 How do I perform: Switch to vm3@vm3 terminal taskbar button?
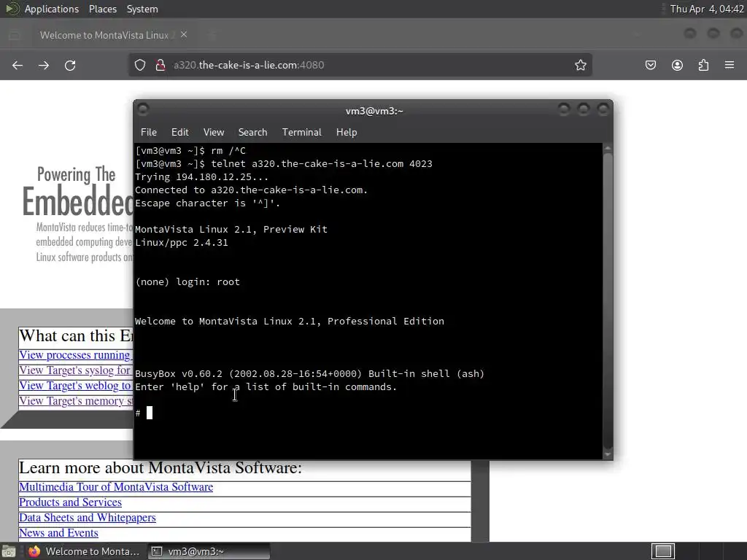point(209,551)
